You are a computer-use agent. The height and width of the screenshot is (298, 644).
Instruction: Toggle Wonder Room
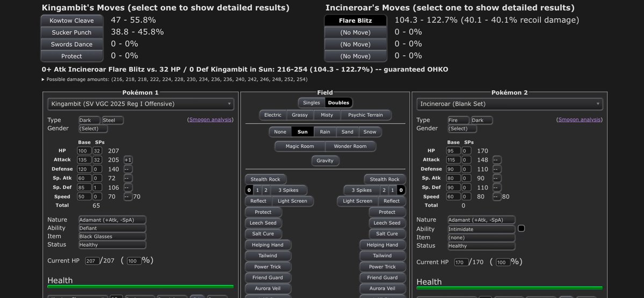click(350, 146)
